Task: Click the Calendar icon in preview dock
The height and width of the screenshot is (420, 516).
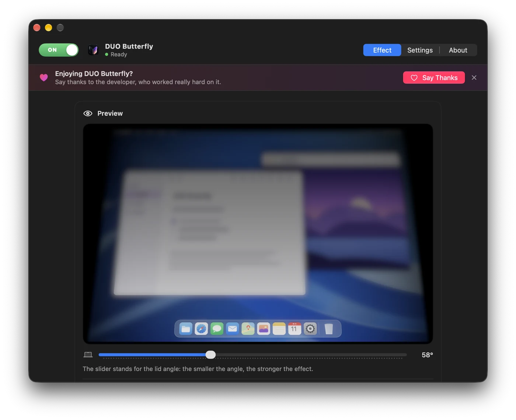Action: [294, 329]
